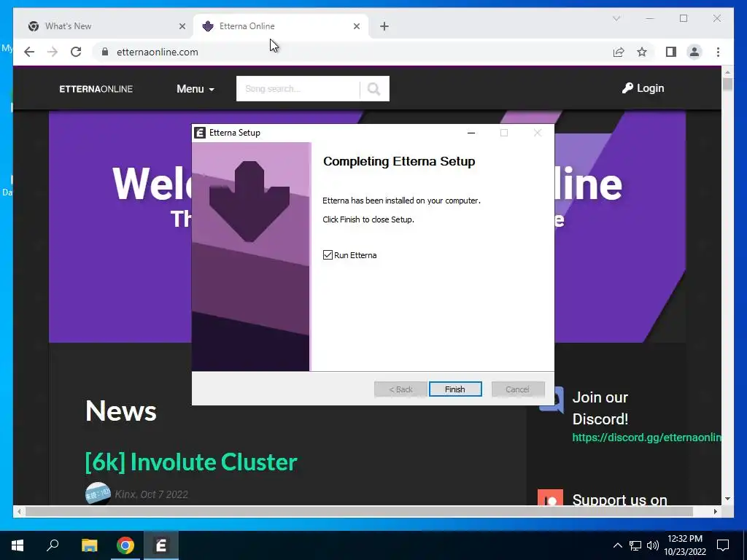Screen dimensions: 747x560
Task: Click the Cancel button in Etterna Setup
Action: (518, 389)
